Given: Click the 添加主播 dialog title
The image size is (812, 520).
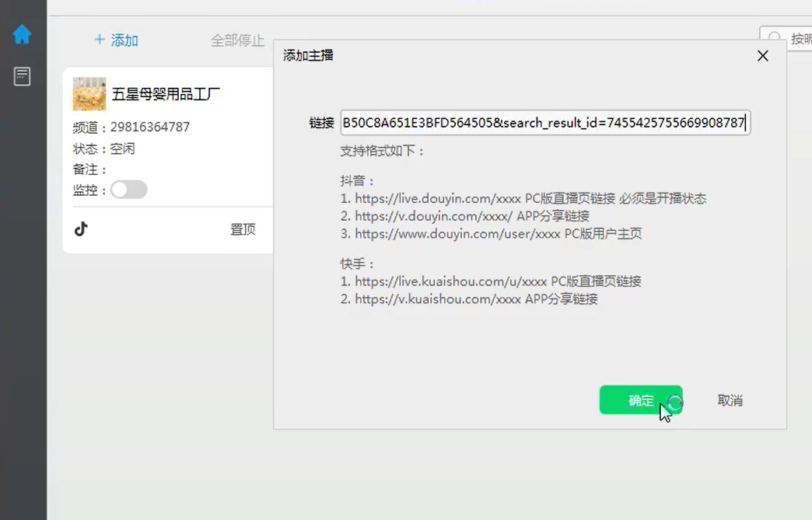Looking at the screenshot, I should coord(308,55).
